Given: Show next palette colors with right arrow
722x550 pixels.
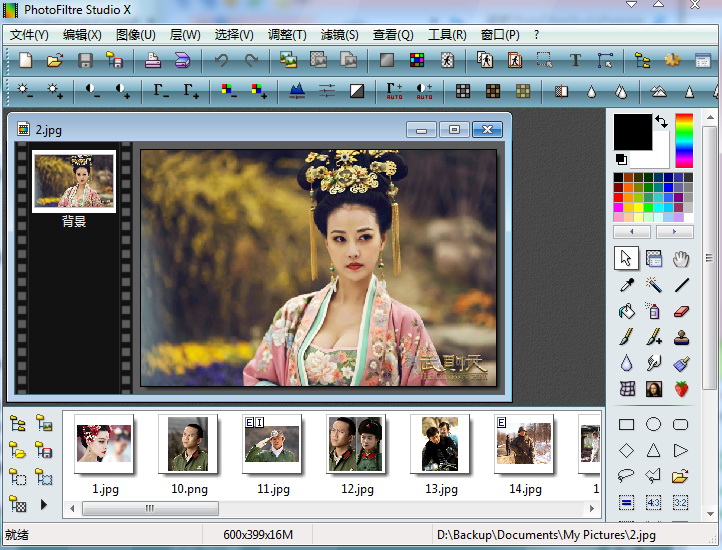Looking at the screenshot, I should (675, 232).
